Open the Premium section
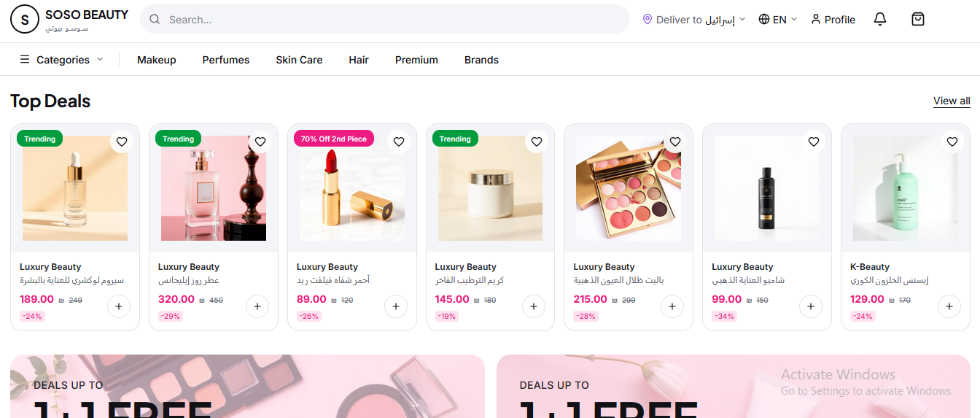 (416, 60)
